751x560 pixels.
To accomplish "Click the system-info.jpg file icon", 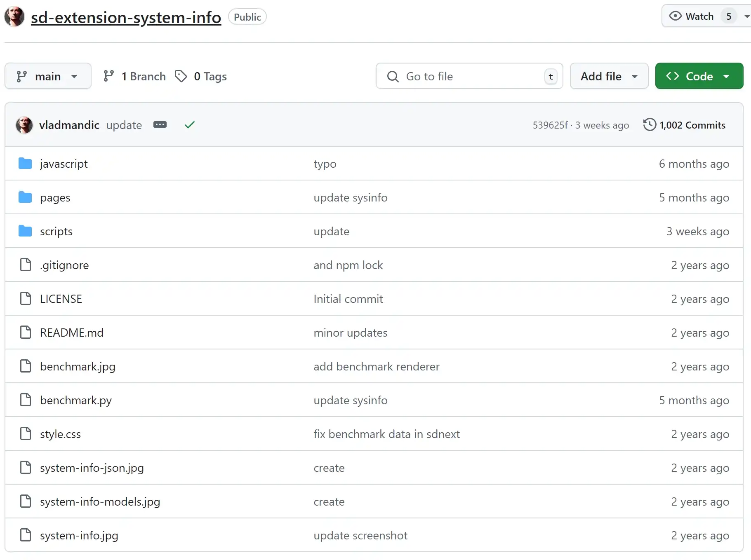I will [x=26, y=535].
